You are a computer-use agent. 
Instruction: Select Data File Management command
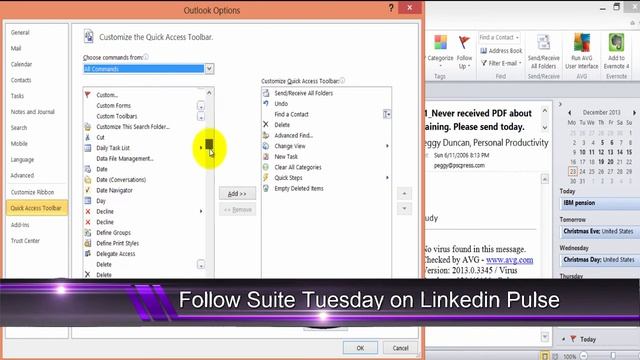coord(124,158)
